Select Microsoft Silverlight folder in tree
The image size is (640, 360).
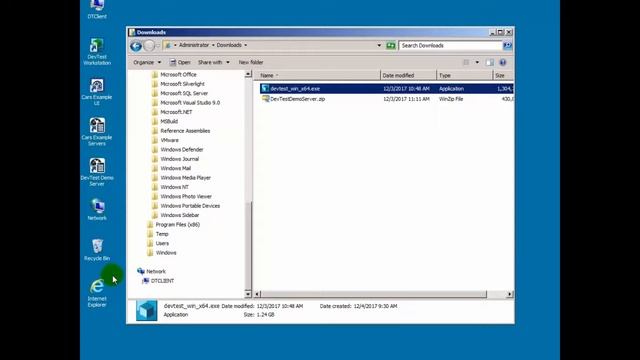(x=182, y=84)
